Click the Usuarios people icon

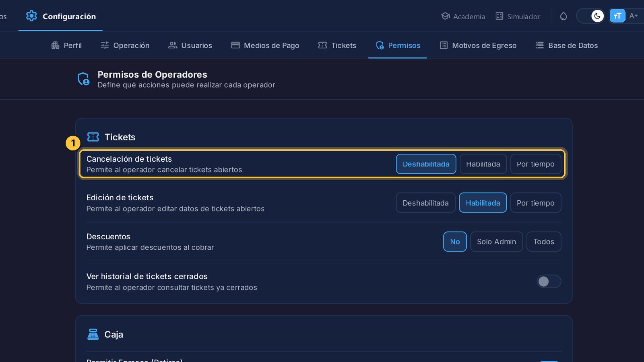point(173,45)
